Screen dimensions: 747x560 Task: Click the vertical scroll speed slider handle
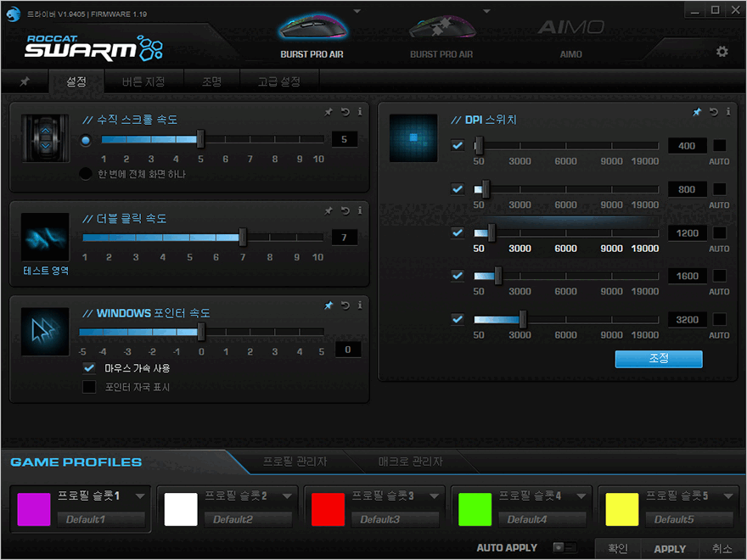pyautogui.click(x=200, y=139)
